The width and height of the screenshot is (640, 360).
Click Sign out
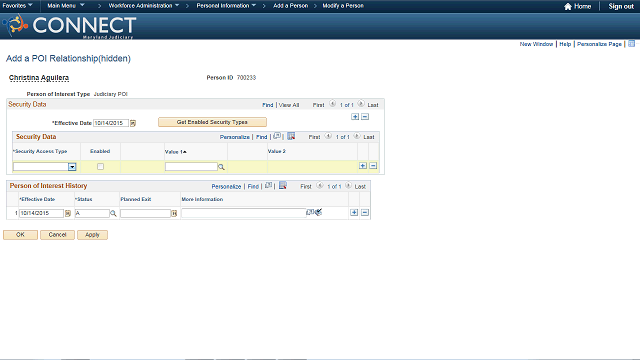(x=621, y=6)
